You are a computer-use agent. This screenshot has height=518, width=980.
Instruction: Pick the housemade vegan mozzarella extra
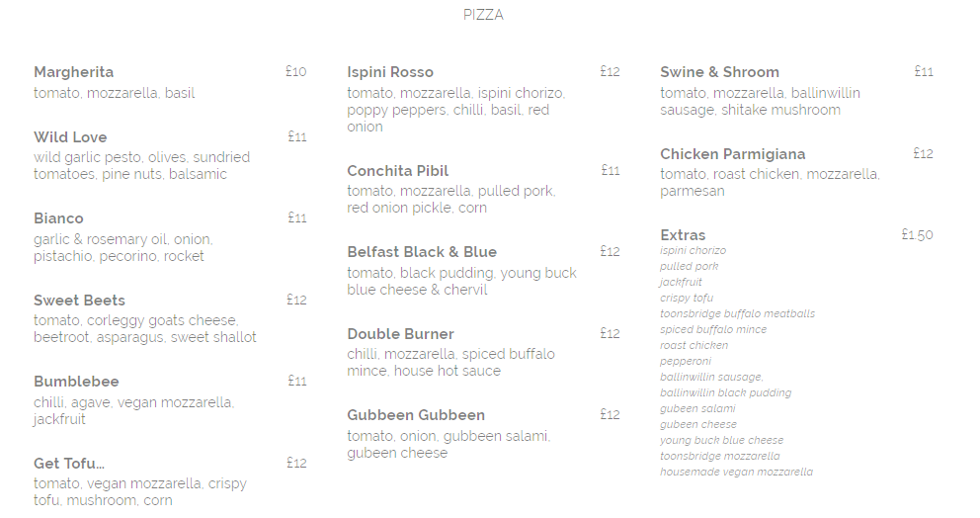click(736, 472)
